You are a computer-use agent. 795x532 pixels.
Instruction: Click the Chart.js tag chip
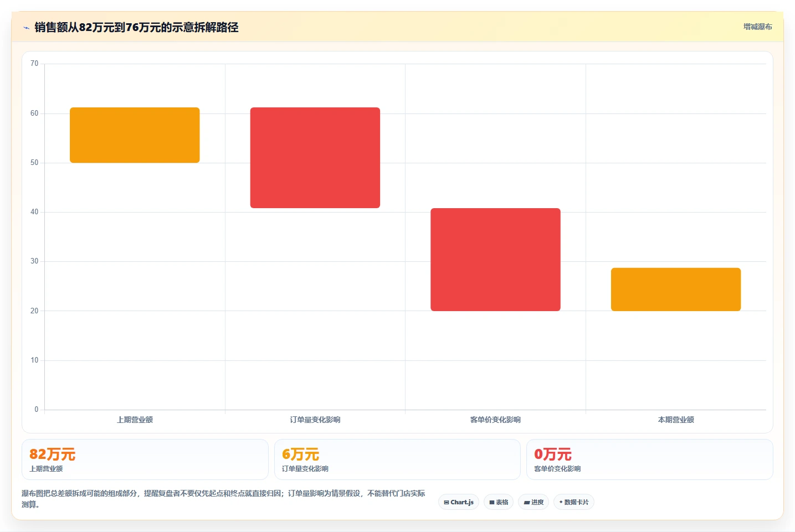click(x=459, y=502)
